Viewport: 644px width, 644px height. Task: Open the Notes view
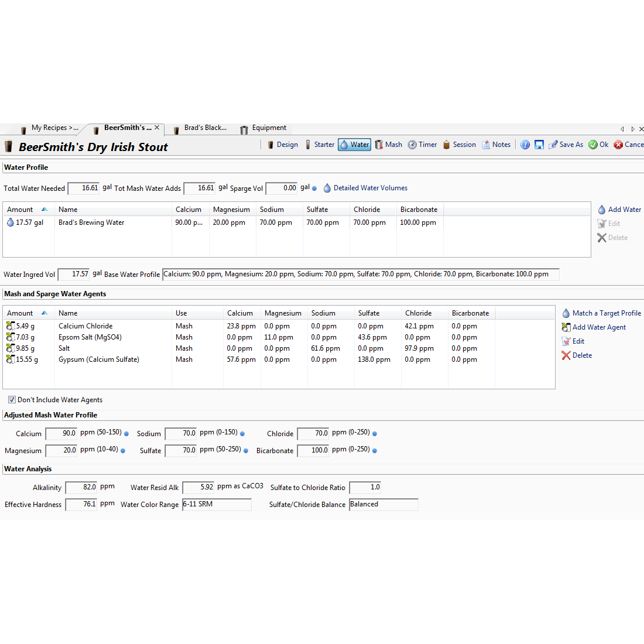click(x=496, y=145)
